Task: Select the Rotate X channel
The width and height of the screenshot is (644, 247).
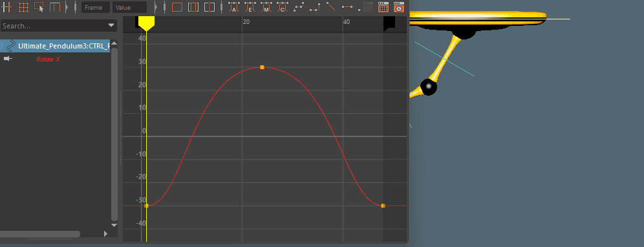Action: point(48,59)
